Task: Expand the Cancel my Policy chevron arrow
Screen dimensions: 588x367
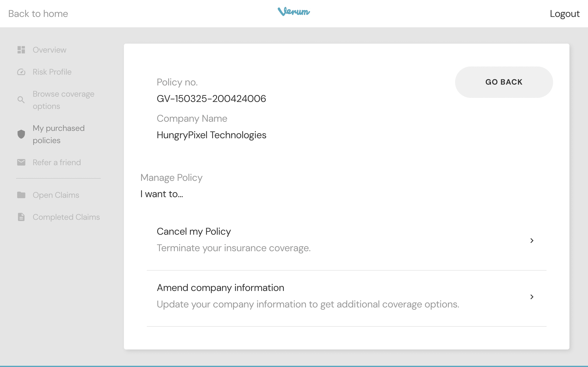Action: [x=532, y=241]
